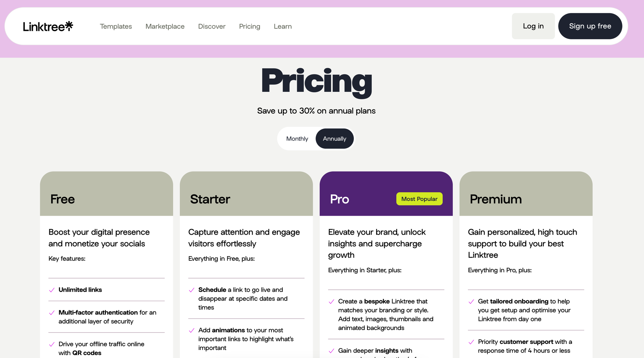
Task: Open the Pricing navigation menu item
Action: pyautogui.click(x=250, y=26)
